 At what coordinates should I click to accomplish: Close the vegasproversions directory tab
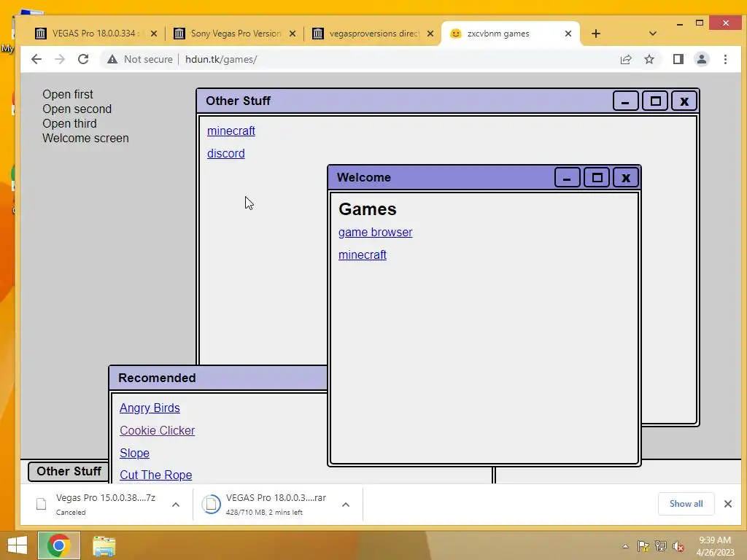pos(430,34)
